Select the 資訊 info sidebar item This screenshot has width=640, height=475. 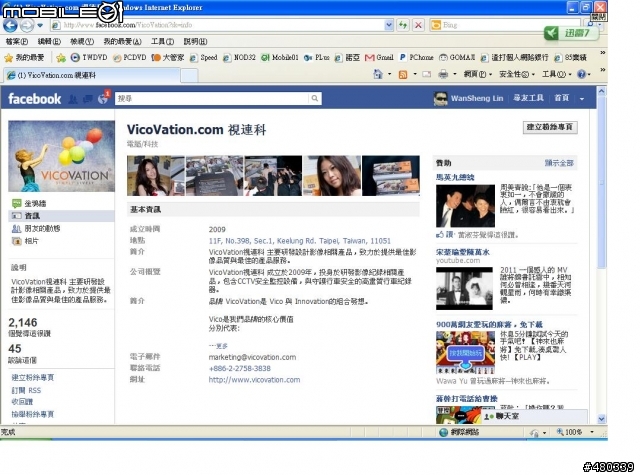coord(61,215)
